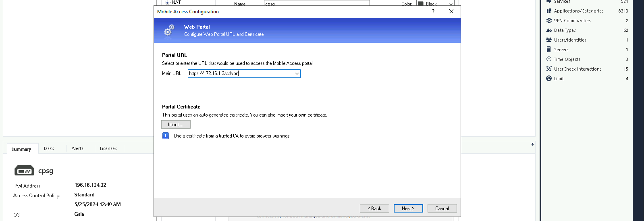This screenshot has width=644, height=221.
Task: Switch to the Tasks tab
Action: click(49, 148)
